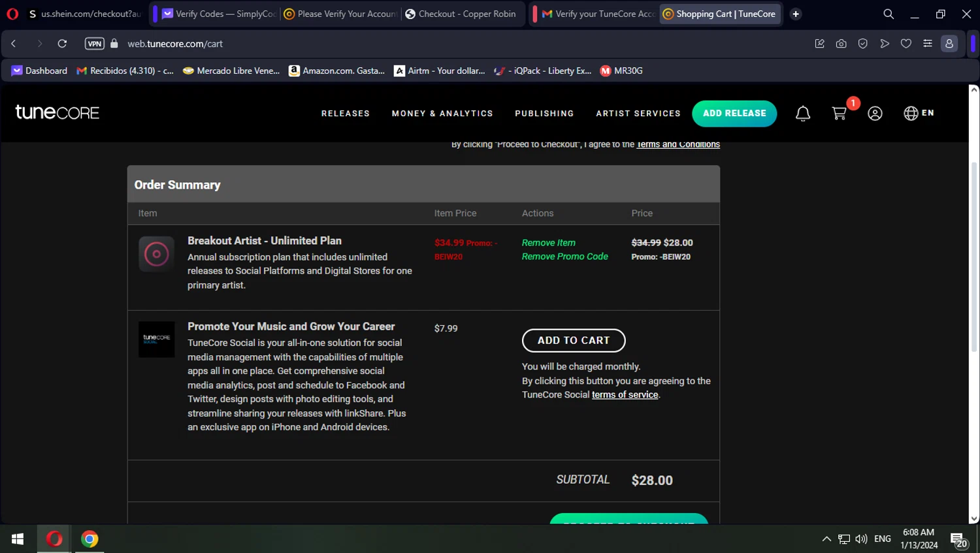Switch to Checkout - Copper Robin tab
980x553 pixels.
[x=463, y=14]
